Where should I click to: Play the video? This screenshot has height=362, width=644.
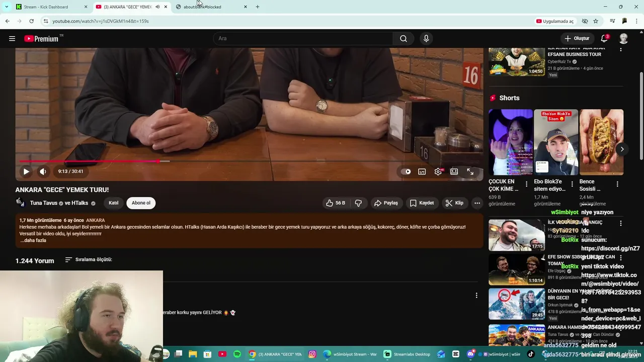coord(26,171)
